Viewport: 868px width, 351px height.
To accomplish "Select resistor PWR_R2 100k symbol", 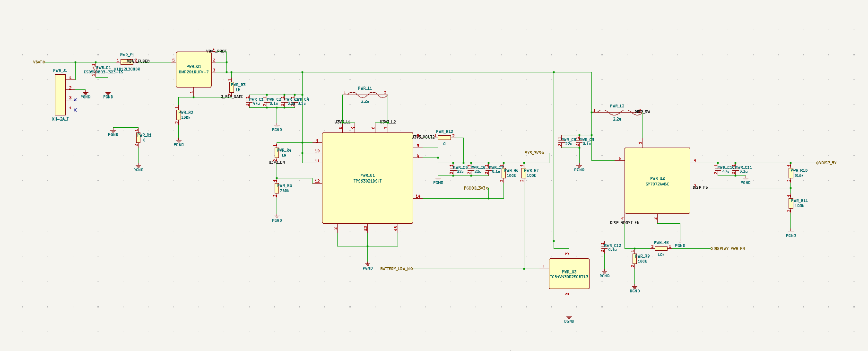I will coord(179,114).
